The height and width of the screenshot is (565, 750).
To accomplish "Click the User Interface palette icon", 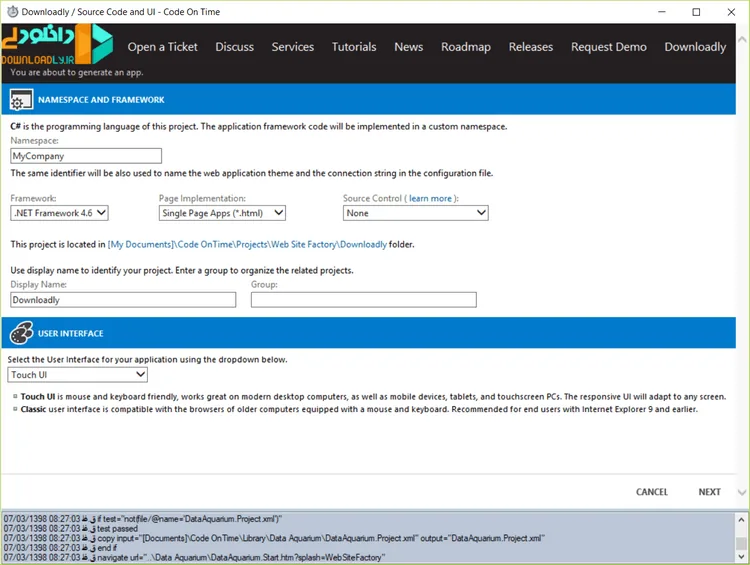I will (x=22, y=333).
